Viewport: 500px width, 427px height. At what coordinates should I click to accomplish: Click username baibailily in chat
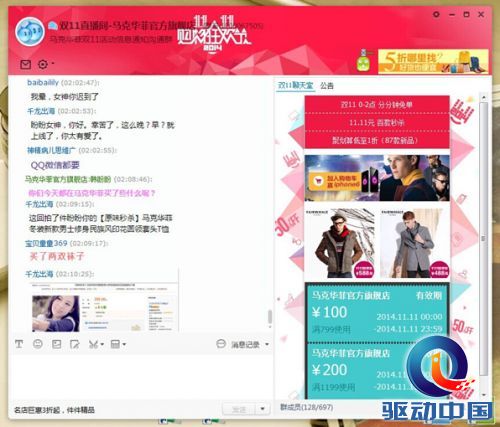pyautogui.click(x=43, y=83)
